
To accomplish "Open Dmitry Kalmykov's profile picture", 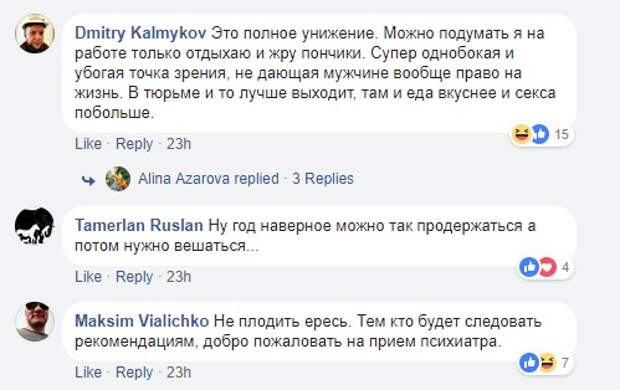I will pos(35,33).
